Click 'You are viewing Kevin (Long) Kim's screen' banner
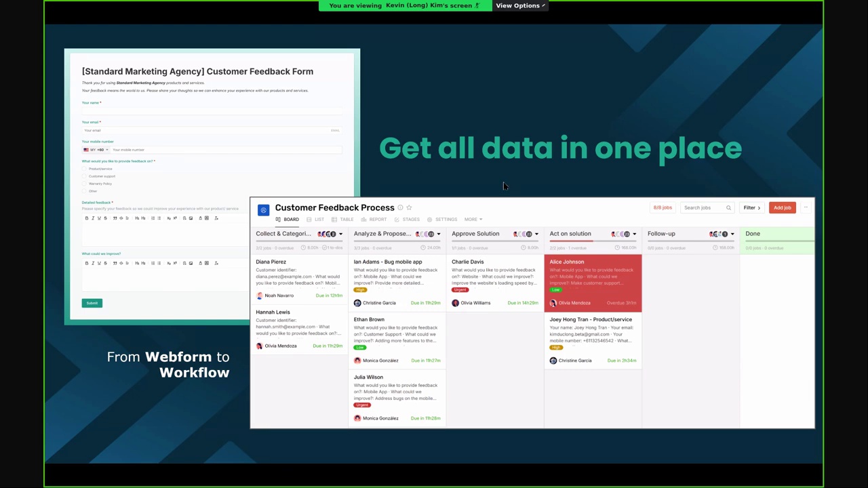The height and width of the screenshot is (488, 868). click(x=404, y=5)
